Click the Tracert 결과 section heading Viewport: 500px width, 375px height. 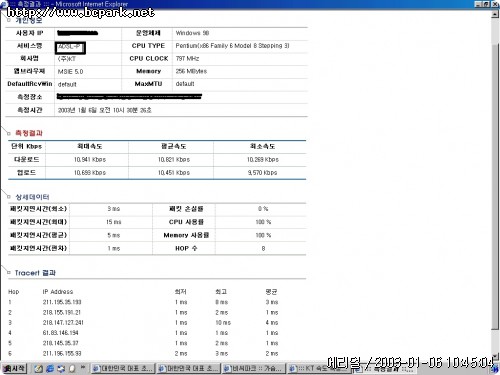tap(35, 273)
